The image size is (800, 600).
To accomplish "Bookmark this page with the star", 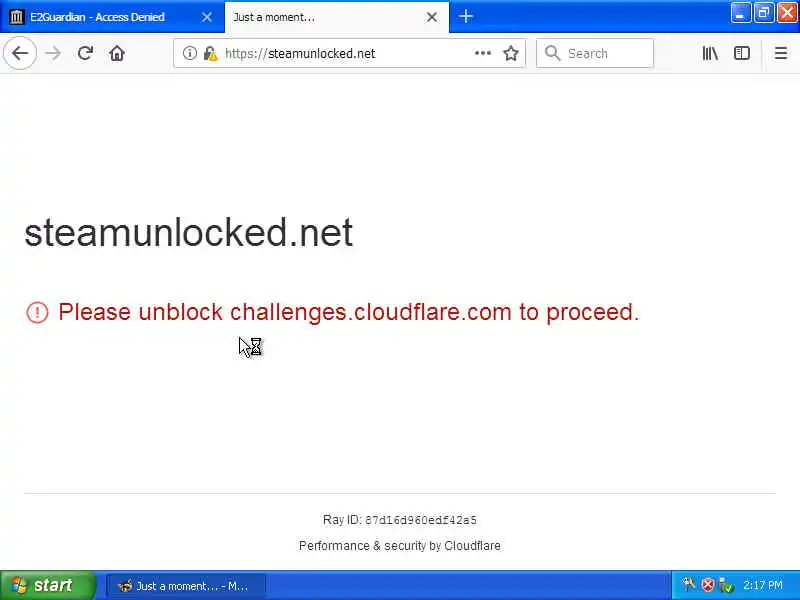I will coord(511,53).
